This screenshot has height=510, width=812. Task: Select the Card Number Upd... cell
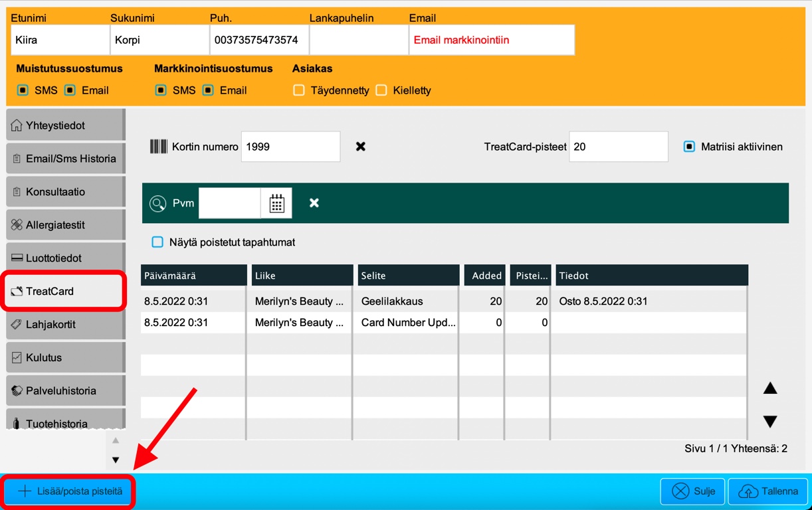(408, 322)
